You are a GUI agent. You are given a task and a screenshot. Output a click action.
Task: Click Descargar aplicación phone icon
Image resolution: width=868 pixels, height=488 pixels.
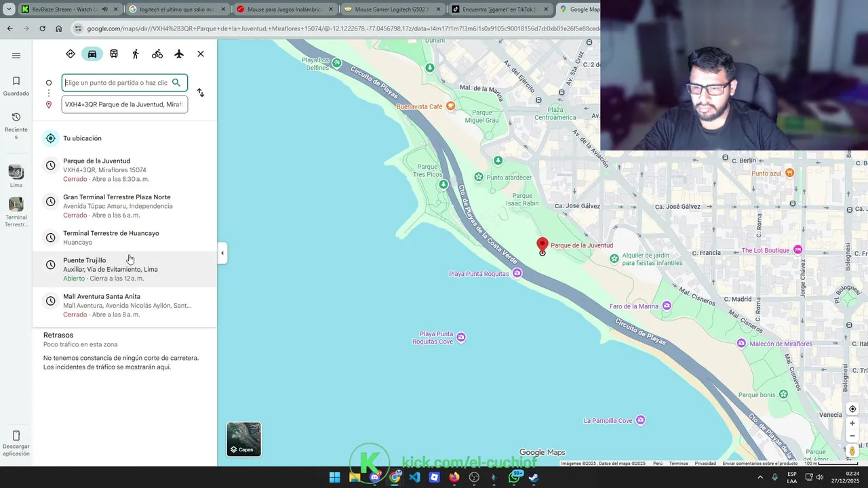(x=16, y=436)
